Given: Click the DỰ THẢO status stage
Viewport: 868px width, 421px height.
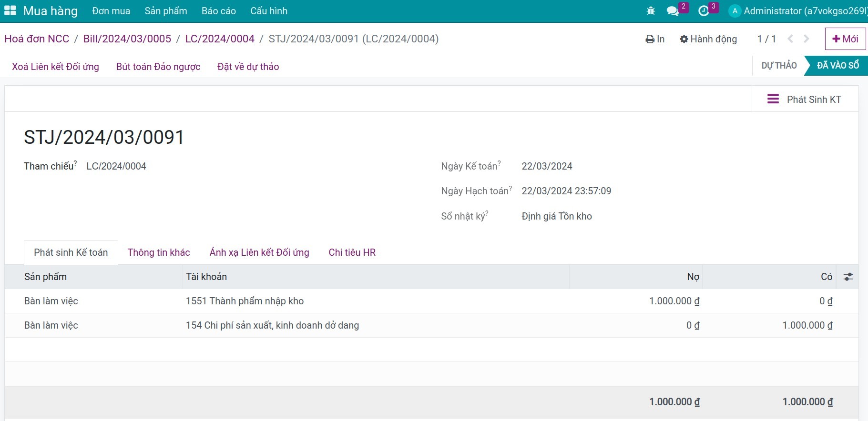Looking at the screenshot, I should 779,66.
